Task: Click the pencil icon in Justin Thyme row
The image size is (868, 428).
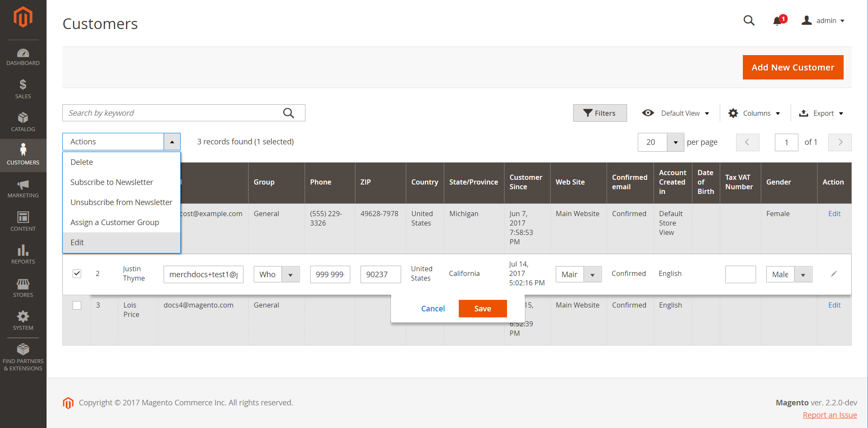Action: (833, 274)
